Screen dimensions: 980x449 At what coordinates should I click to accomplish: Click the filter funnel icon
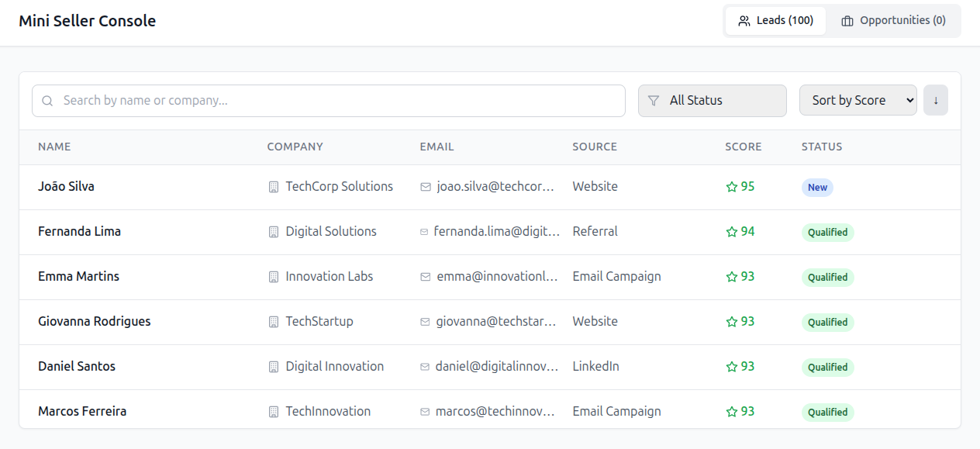click(x=654, y=101)
